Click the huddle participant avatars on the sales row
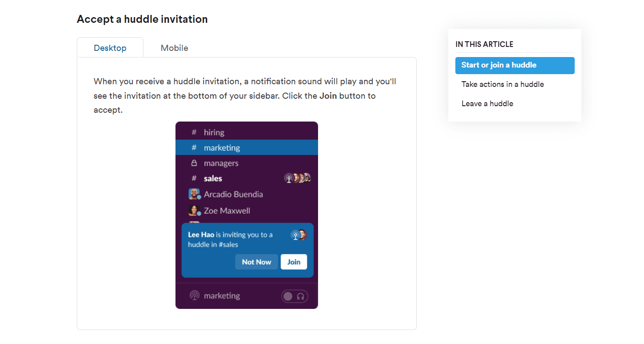644x344 pixels. coord(302,178)
